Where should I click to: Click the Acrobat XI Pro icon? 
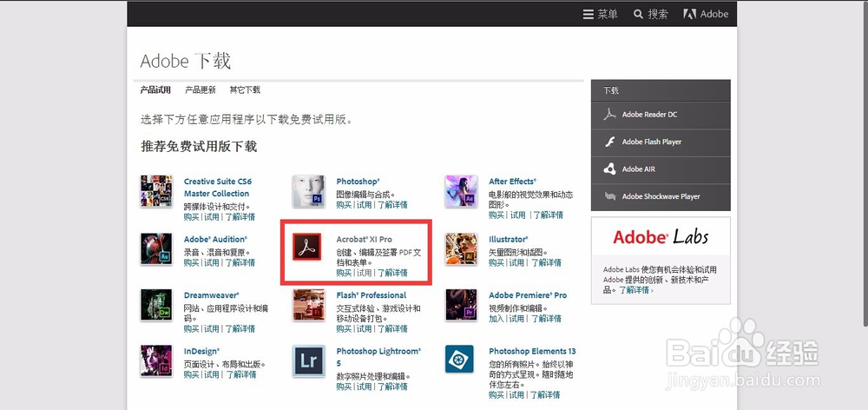pos(307,248)
